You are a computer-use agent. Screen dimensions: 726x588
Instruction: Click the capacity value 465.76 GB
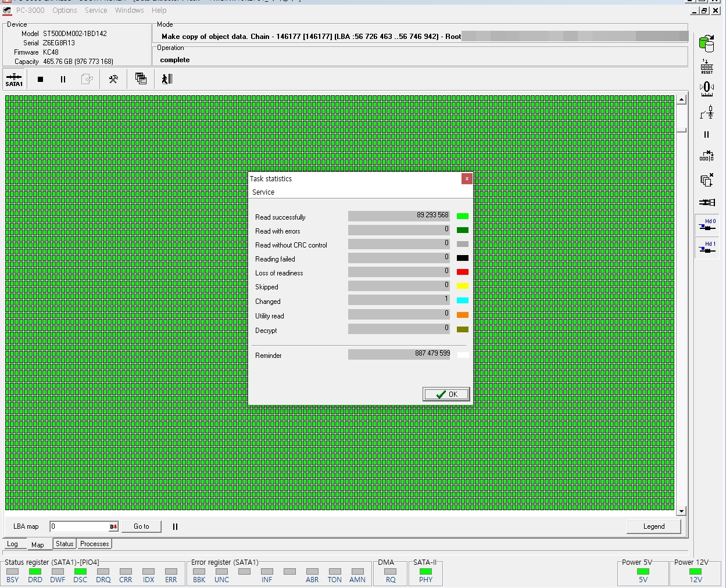(x=78, y=62)
